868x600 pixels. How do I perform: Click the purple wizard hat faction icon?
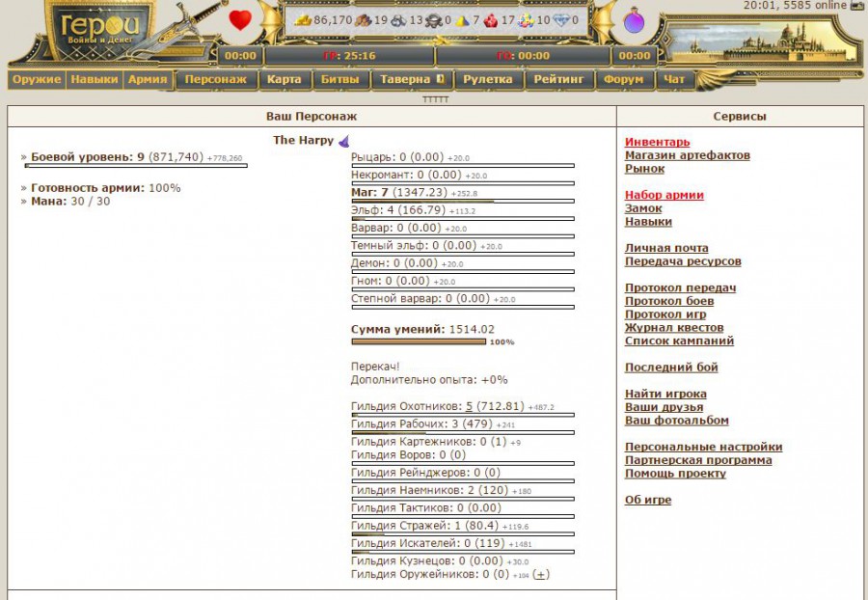point(343,141)
